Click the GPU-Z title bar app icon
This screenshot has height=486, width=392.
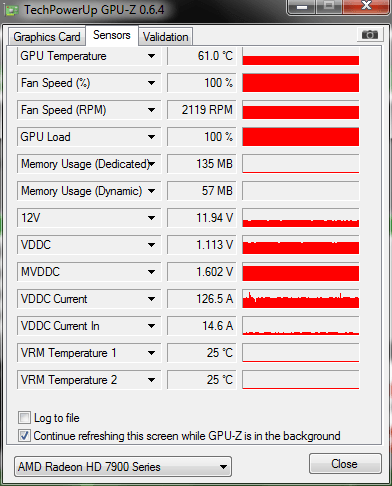pos(11,10)
